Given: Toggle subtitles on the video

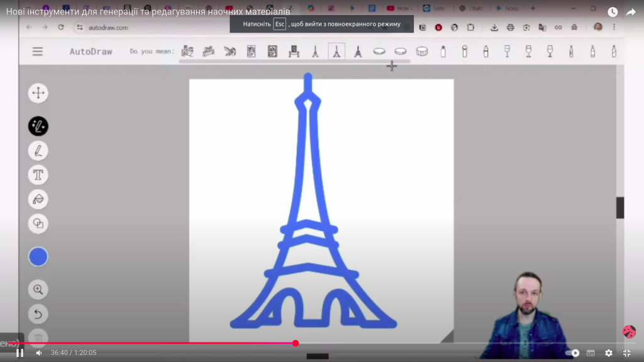Looking at the screenshot, I should click(x=591, y=353).
